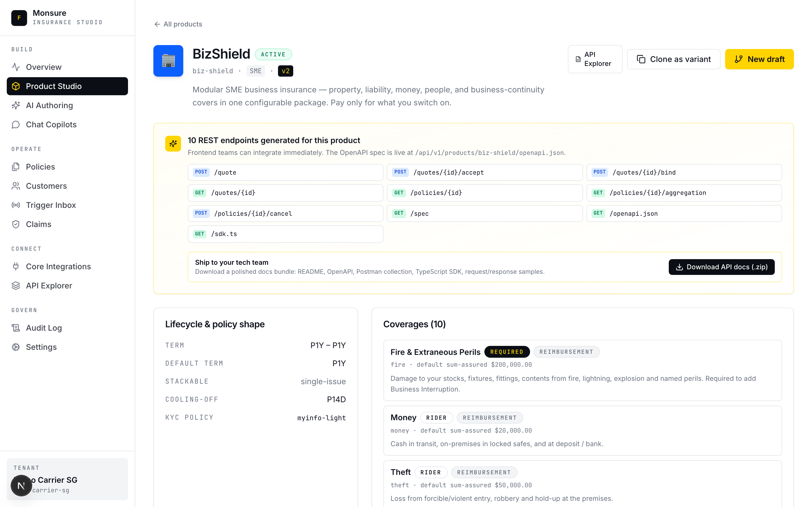Open the API Explorer panel button

click(595, 59)
